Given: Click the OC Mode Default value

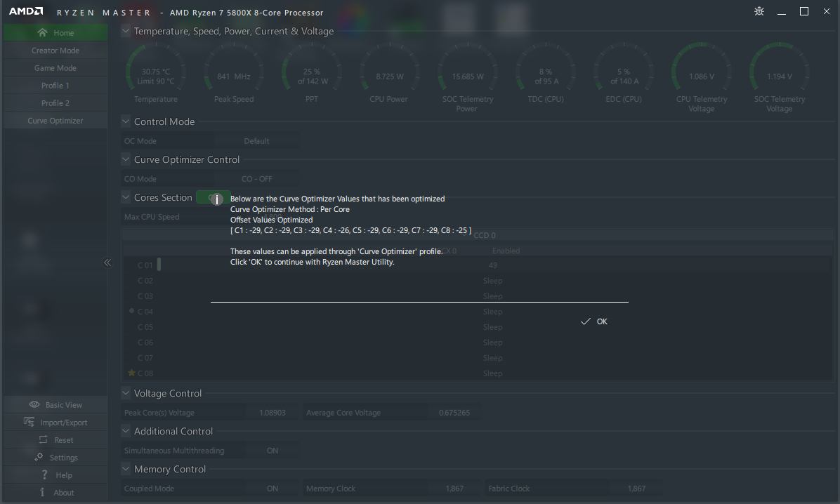Looking at the screenshot, I should (x=256, y=141).
